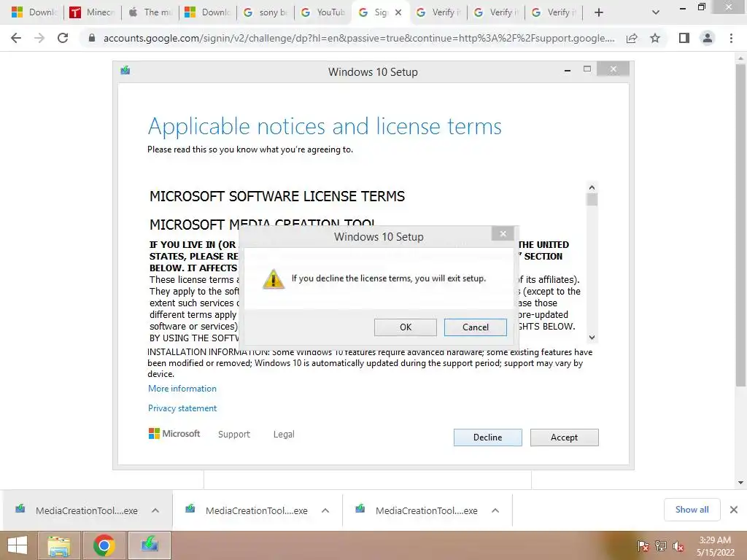Click Chrome page scrollbar down arrow

coord(741,483)
